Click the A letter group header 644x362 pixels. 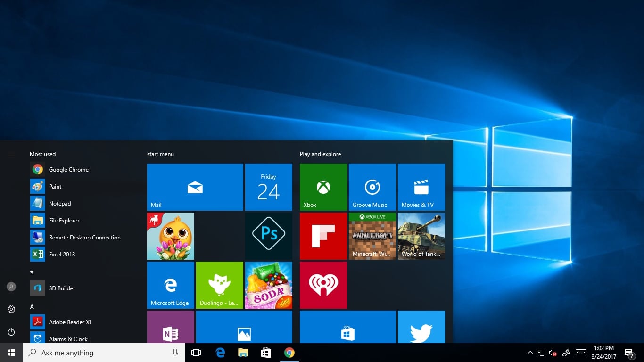[32, 306]
